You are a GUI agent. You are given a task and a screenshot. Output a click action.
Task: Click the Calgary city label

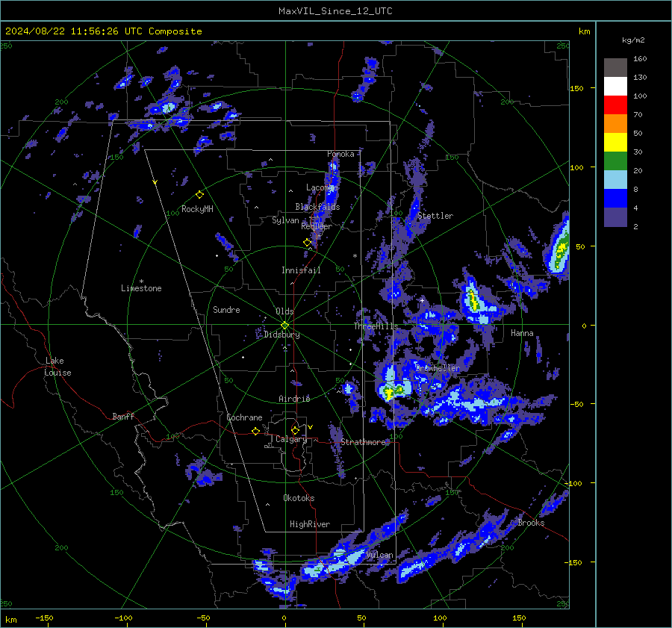click(291, 439)
